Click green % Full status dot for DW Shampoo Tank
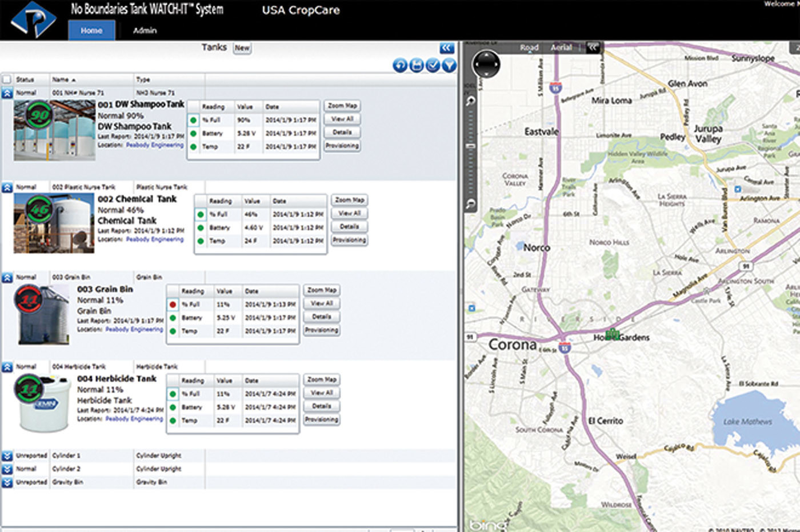 pos(193,120)
